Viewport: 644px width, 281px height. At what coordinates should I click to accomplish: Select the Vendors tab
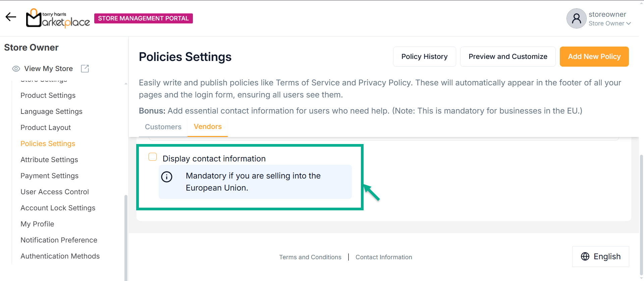208,127
